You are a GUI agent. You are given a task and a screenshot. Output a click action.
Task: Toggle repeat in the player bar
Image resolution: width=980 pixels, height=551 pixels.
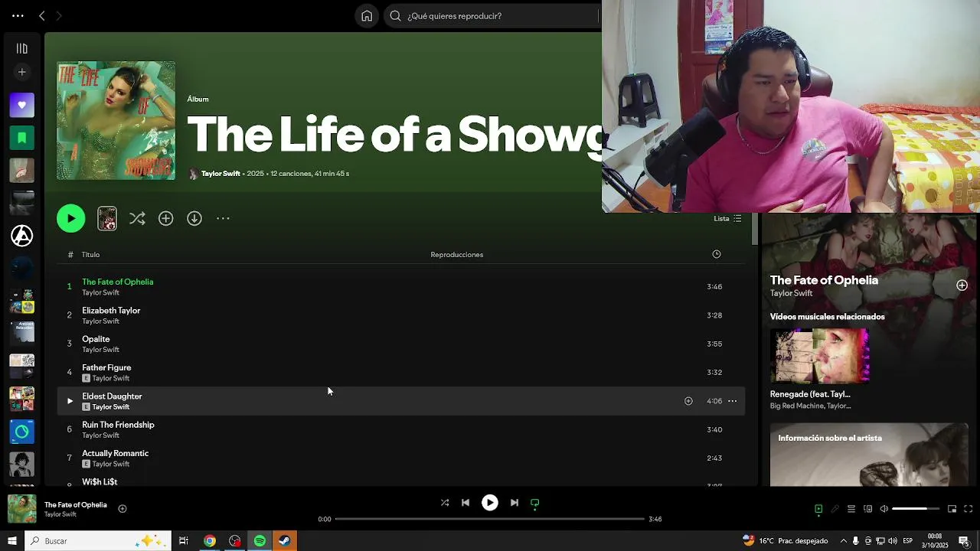(x=535, y=503)
